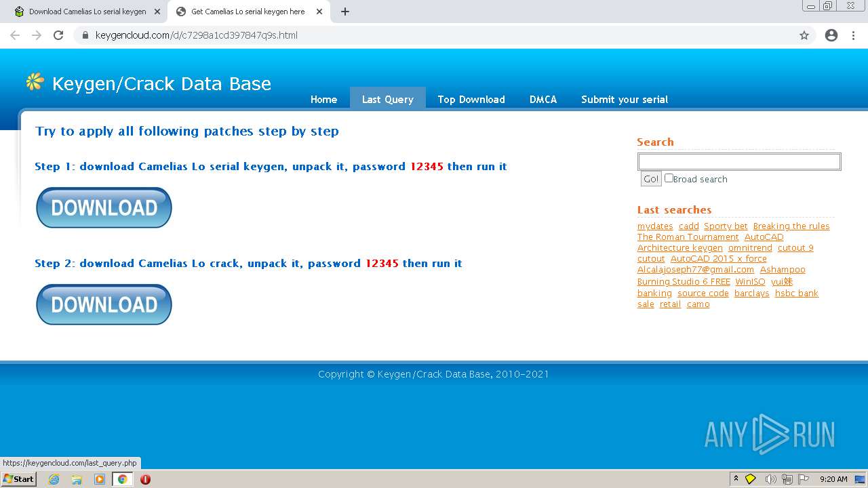
Task: Click the browser forward arrow
Action: 37,35
